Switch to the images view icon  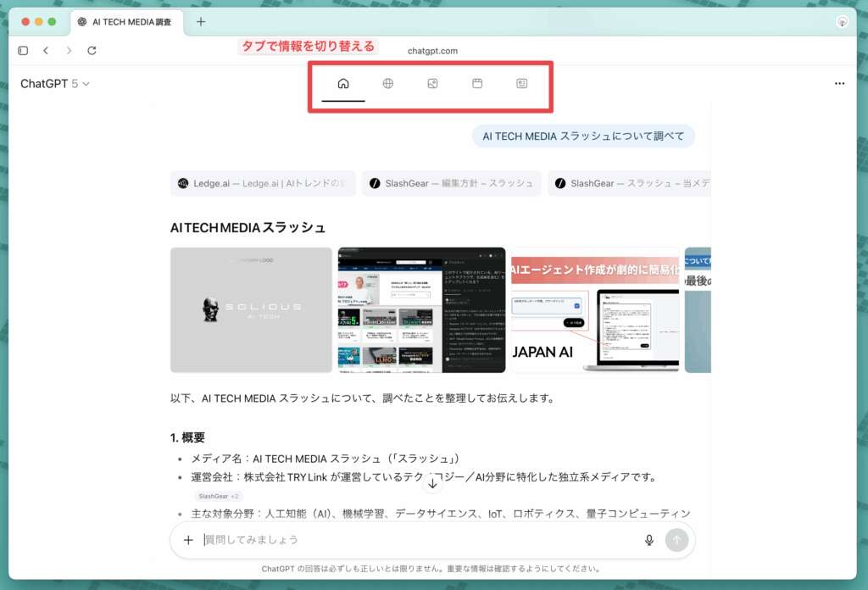tap(432, 83)
